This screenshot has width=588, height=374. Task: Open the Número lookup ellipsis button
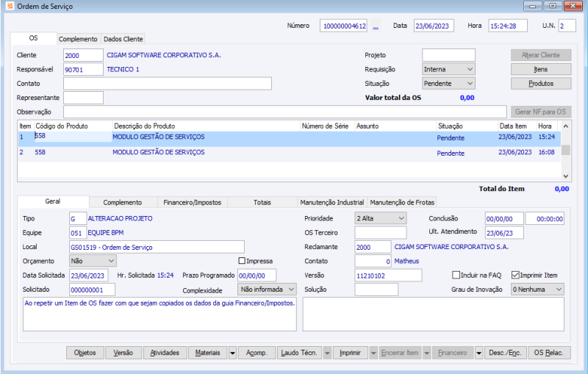point(376,26)
